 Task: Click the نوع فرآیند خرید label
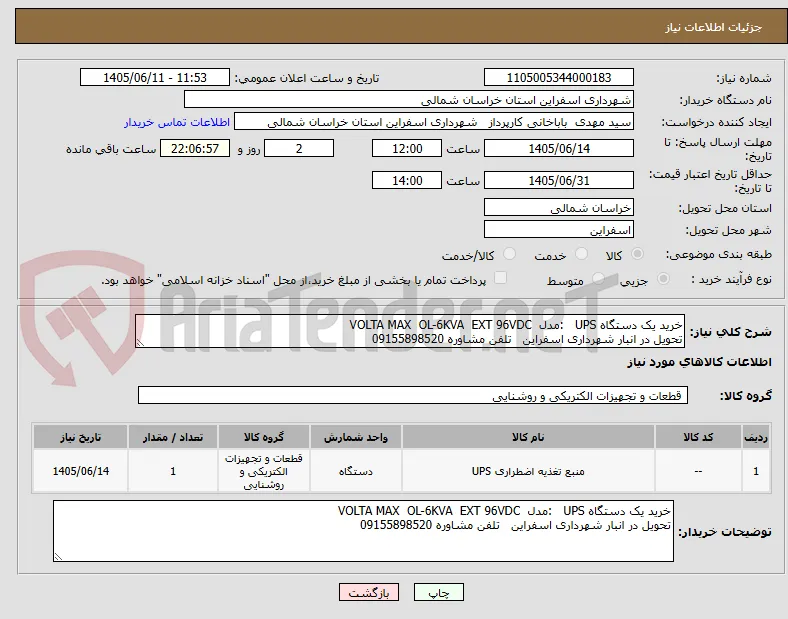click(731, 279)
